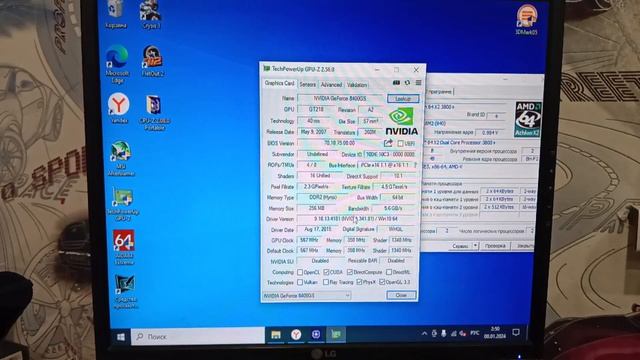Screen dimensions: 640x360
Task: Toggle the OpenGL 3.3 checkbox
Action: [382, 282]
